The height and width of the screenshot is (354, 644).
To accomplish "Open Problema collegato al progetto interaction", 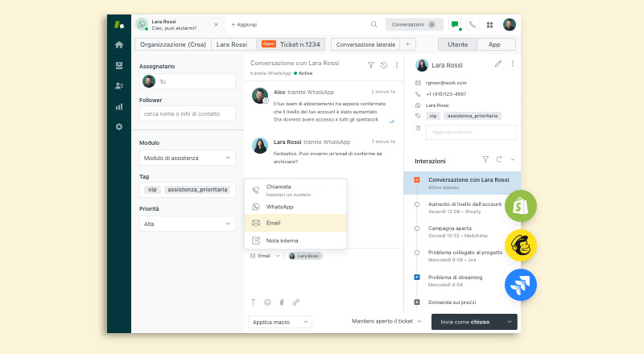I will click(465, 256).
